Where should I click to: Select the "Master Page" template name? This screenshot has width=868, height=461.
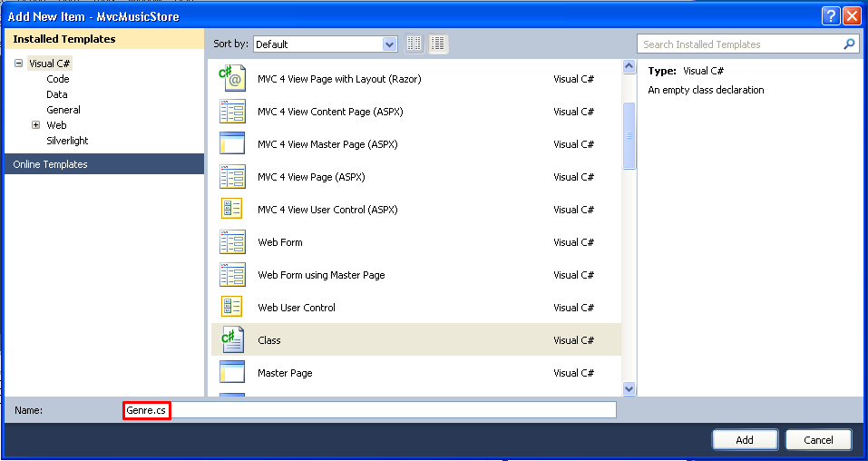(285, 373)
